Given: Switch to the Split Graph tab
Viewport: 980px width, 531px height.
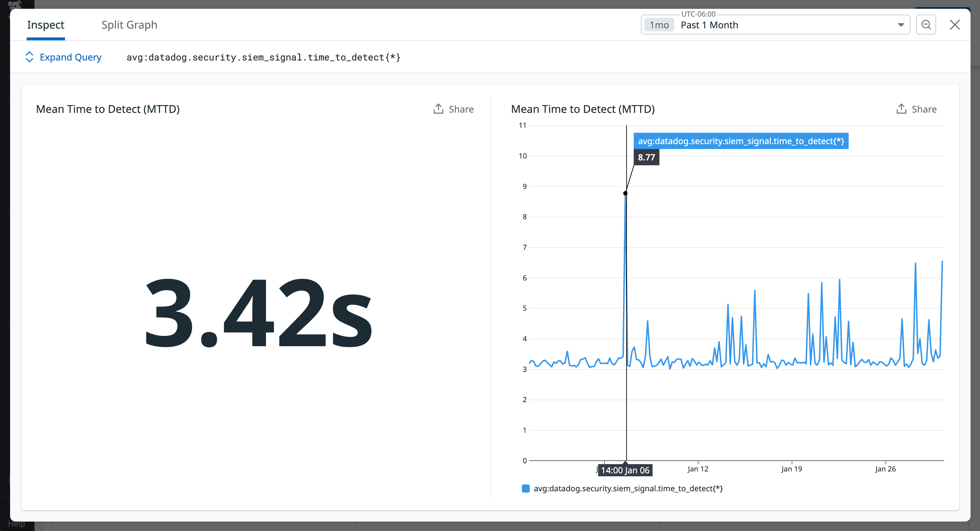Looking at the screenshot, I should tap(129, 24).
